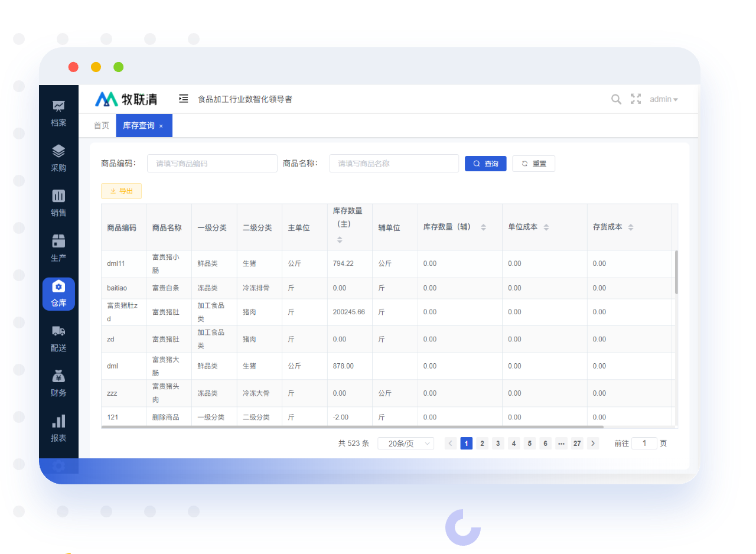Close the 库存查询 tab
Viewport: 756px width, 554px height.
click(x=161, y=126)
